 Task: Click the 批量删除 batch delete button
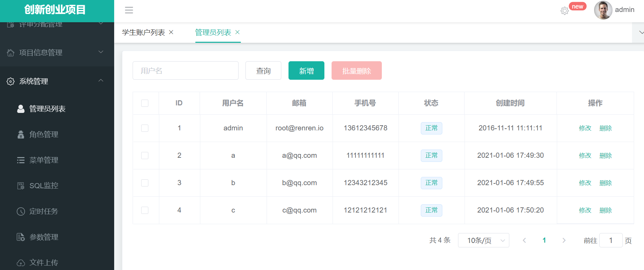(357, 70)
